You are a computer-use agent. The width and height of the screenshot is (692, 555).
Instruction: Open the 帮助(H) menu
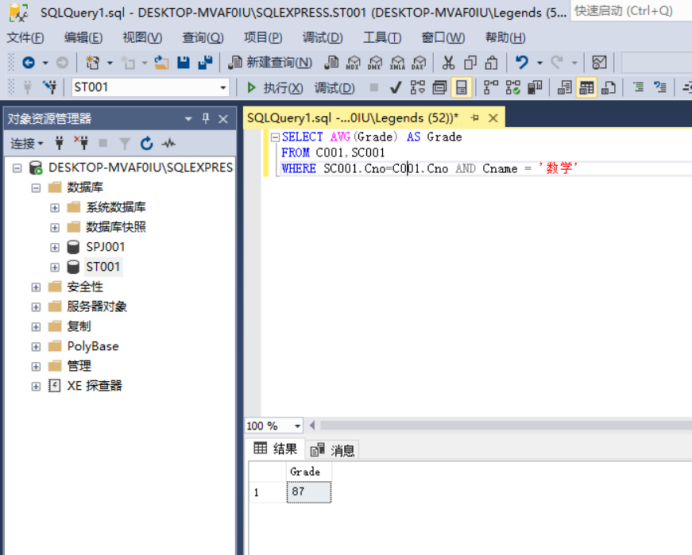[505, 38]
